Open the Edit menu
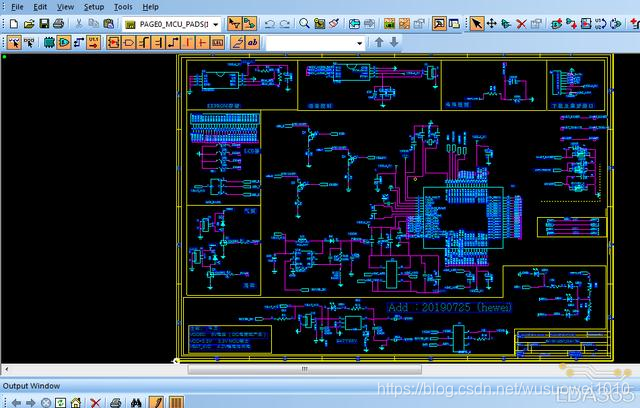The image size is (640, 408). [x=40, y=7]
